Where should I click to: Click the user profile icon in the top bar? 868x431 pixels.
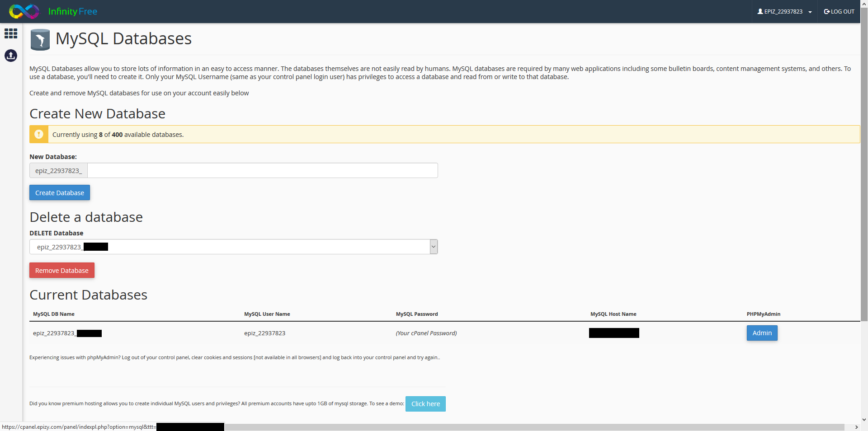pyautogui.click(x=760, y=12)
